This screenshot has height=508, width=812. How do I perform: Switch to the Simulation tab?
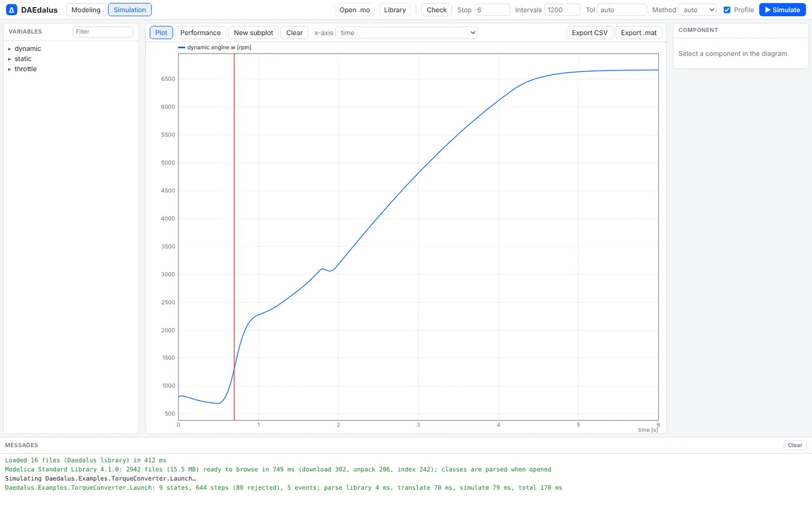(x=130, y=10)
